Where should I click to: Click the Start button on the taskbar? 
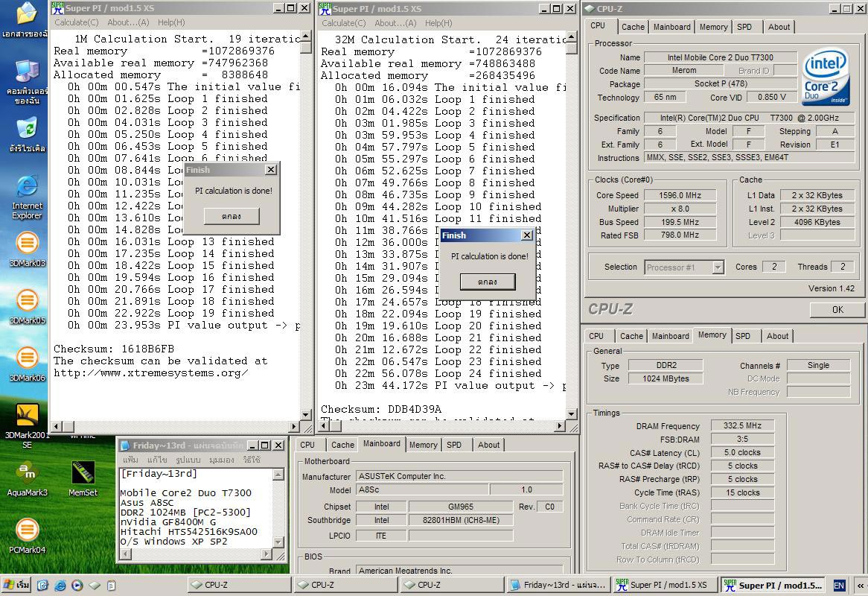pos(16,585)
